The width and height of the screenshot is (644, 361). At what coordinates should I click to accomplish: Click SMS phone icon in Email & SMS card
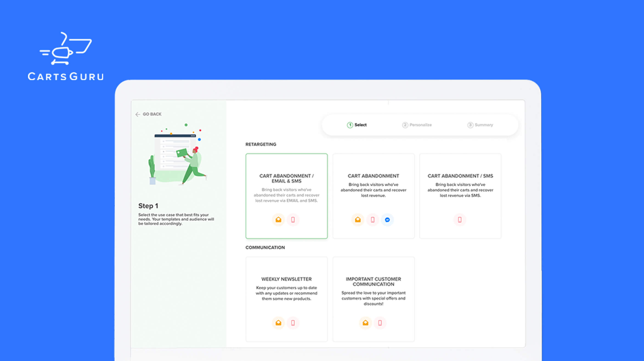[293, 220]
